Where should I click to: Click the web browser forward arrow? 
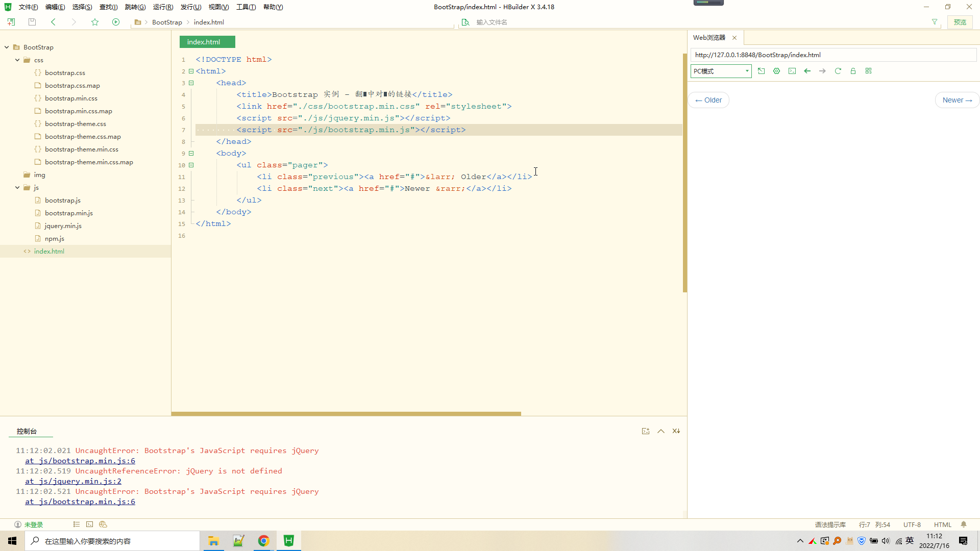tap(822, 71)
